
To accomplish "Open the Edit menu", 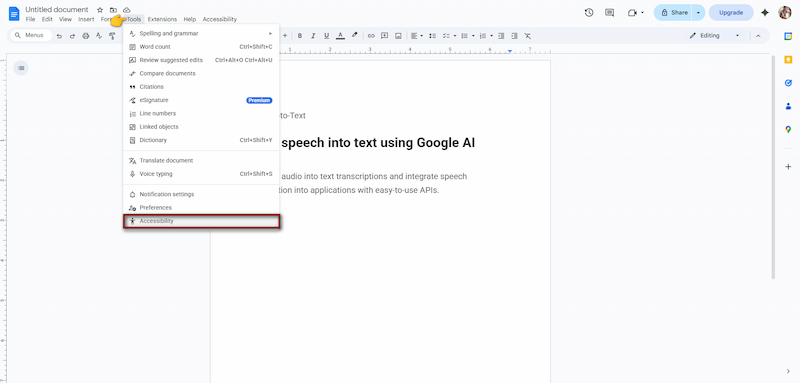I will click(47, 19).
